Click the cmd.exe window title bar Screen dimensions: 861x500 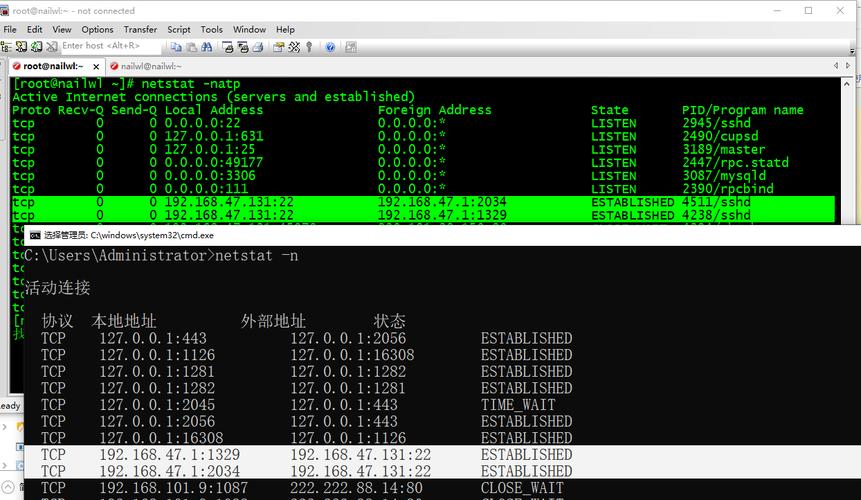[x=443, y=235]
